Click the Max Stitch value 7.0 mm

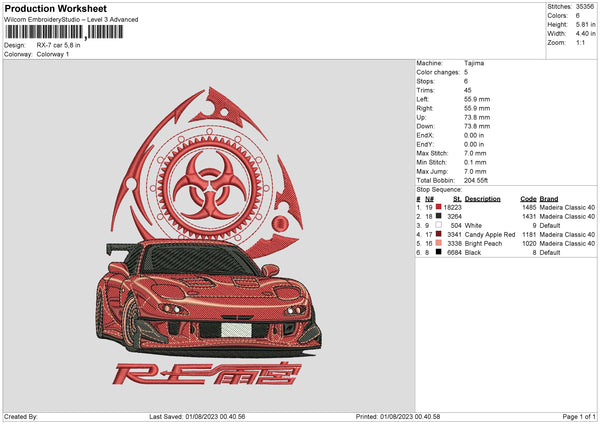click(x=475, y=153)
